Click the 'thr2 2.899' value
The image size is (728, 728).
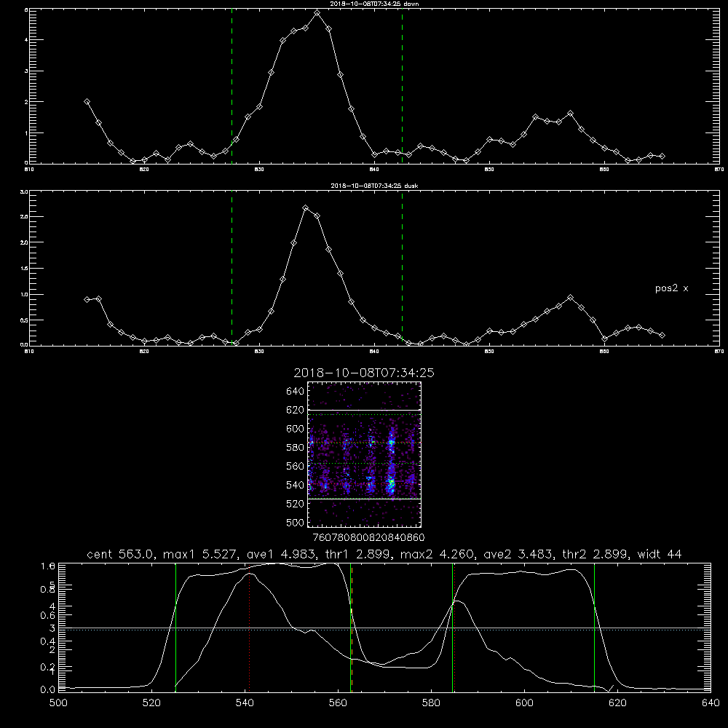(x=596, y=554)
